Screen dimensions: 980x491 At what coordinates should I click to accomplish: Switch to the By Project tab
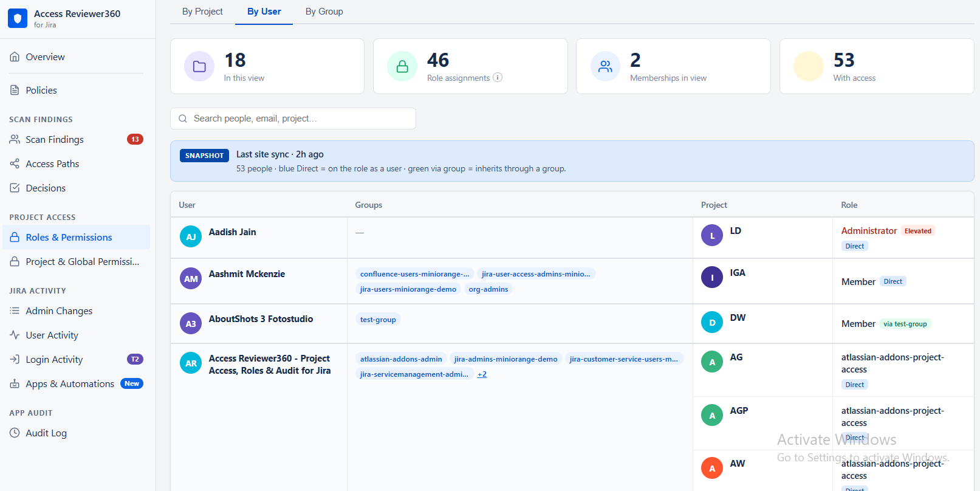click(202, 12)
